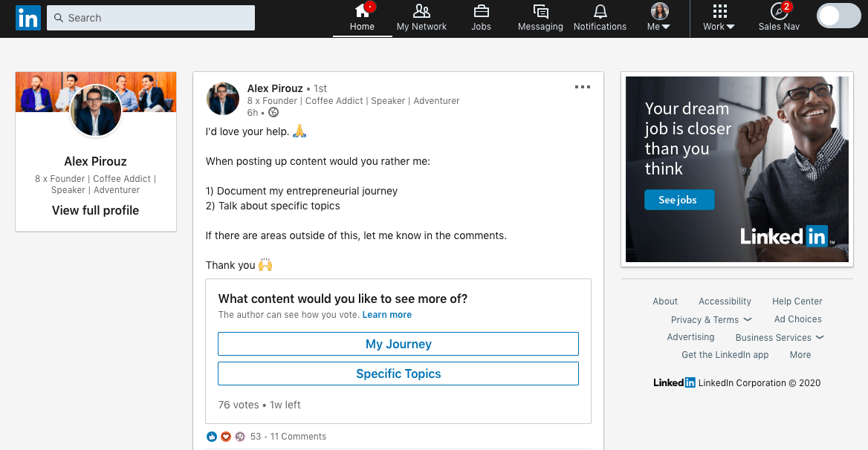The width and height of the screenshot is (868, 450).
Task: Open the Help Center footer link
Action: click(x=797, y=301)
